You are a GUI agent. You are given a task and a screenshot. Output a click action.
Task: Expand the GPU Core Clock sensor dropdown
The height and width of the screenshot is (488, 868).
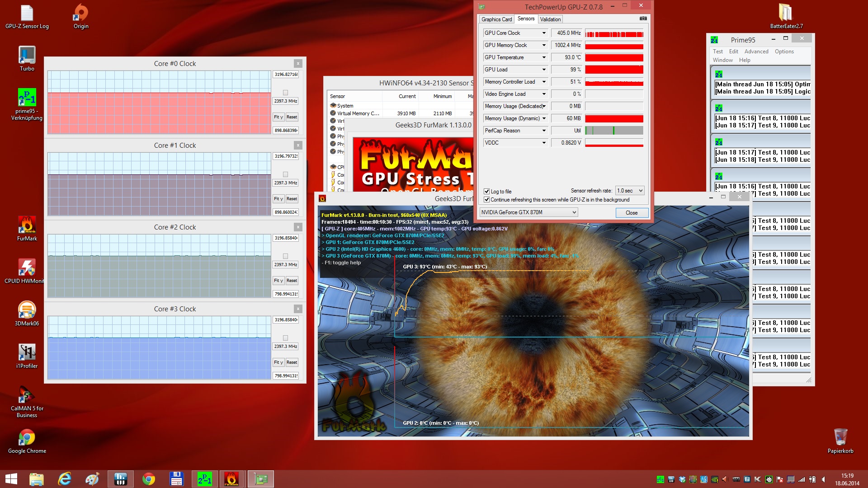[x=544, y=33]
